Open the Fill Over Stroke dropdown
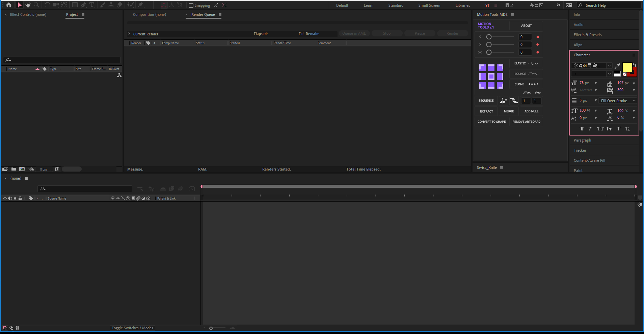This screenshot has height=334, width=644. point(618,101)
